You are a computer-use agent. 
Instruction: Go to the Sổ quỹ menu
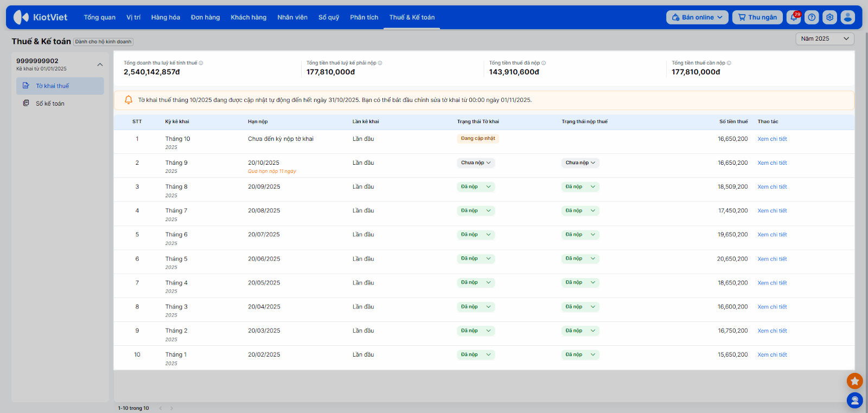coord(329,17)
